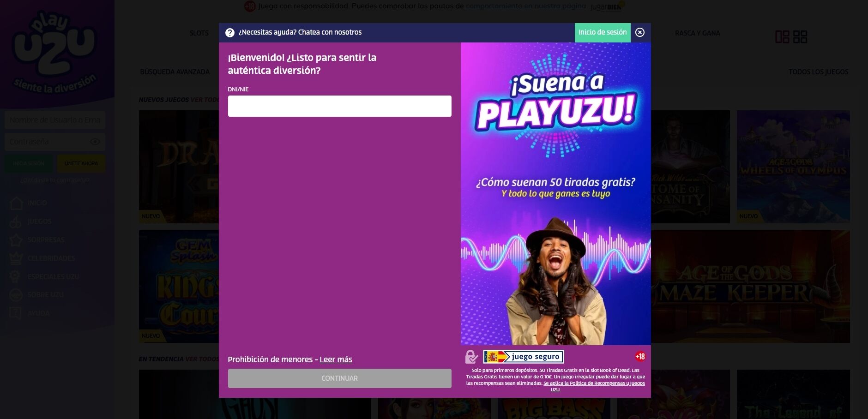The width and height of the screenshot is (868, 419).
Task: Switch to mixed-size grid layout icon
Action: (x=782, y=37)
